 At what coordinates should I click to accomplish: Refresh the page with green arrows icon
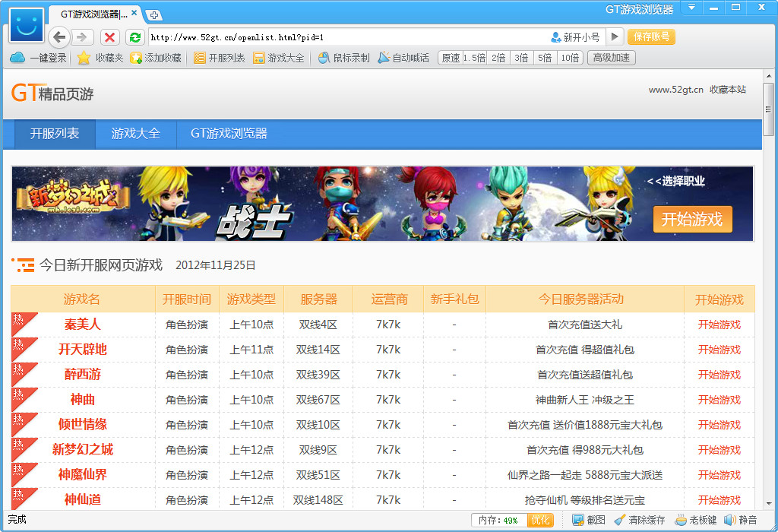[135, 37]
